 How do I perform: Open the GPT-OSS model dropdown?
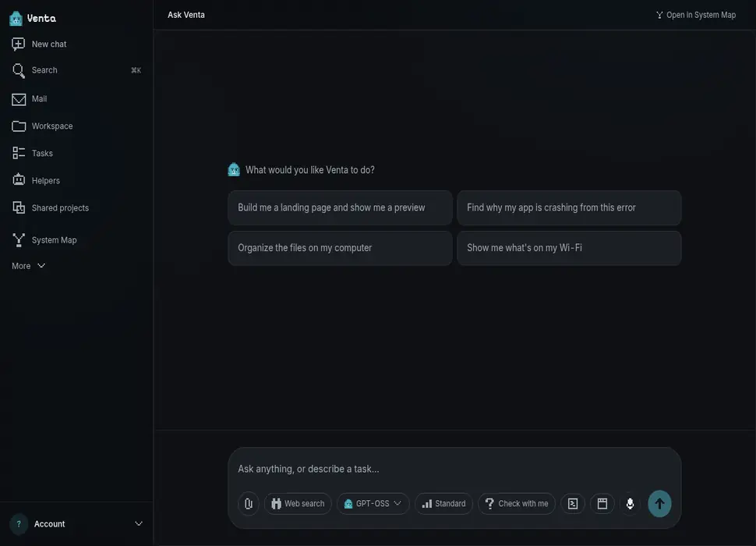(x=373, y=504)
